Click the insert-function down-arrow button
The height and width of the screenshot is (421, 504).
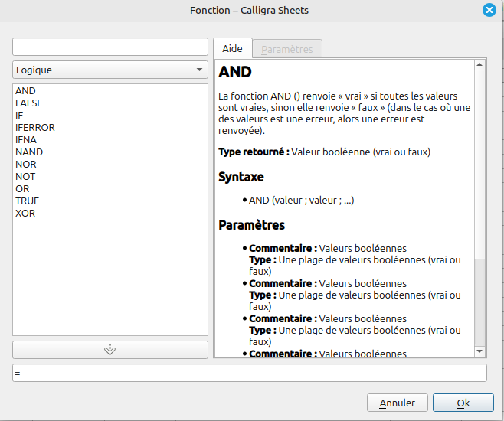[x=110, y=349]
